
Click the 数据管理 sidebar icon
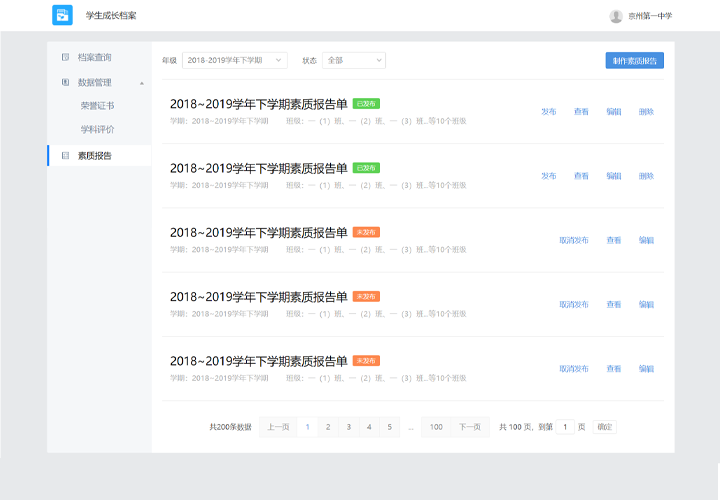click(x=66, y=82)
